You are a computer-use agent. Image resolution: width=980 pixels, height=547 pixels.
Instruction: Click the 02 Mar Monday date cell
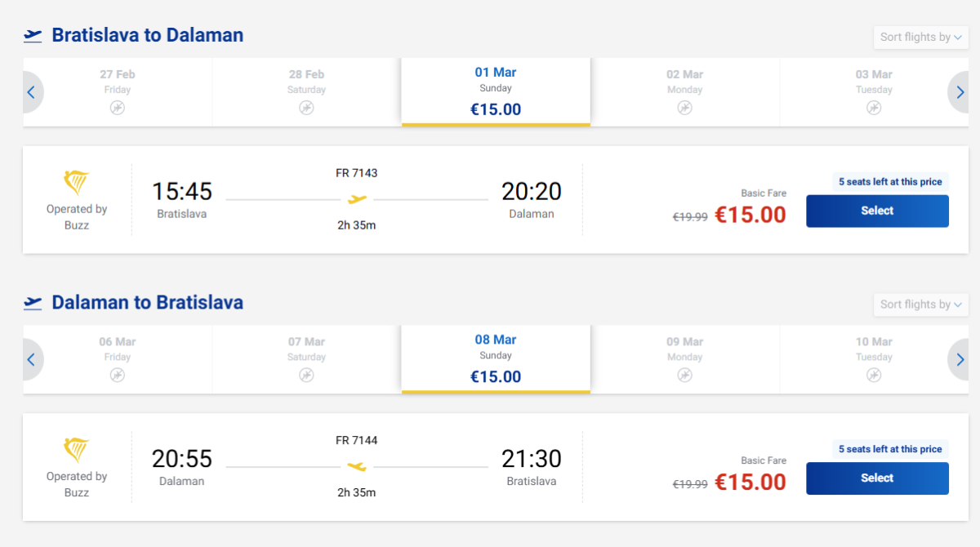click(684, 91)
